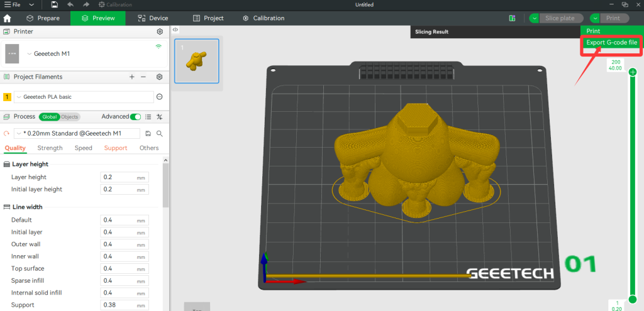Remove a filament with the minus icon
The height and width of the screenshot is (311, 644).
pos(143,77)
